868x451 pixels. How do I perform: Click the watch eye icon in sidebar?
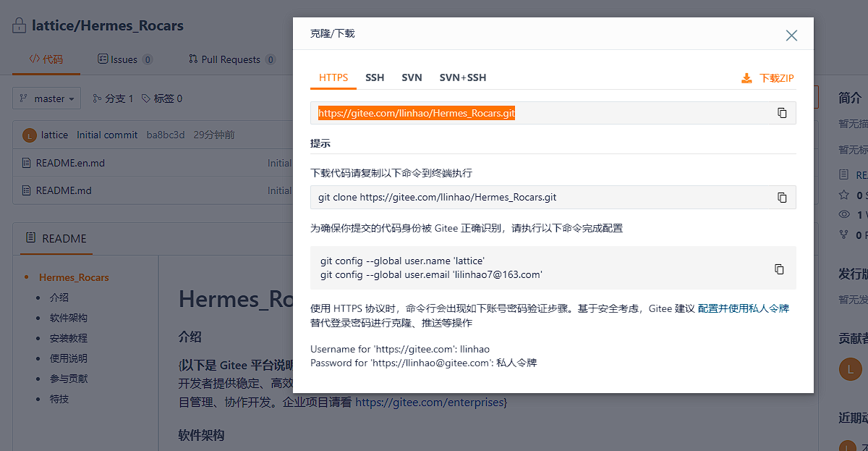(x=843, y=215)
